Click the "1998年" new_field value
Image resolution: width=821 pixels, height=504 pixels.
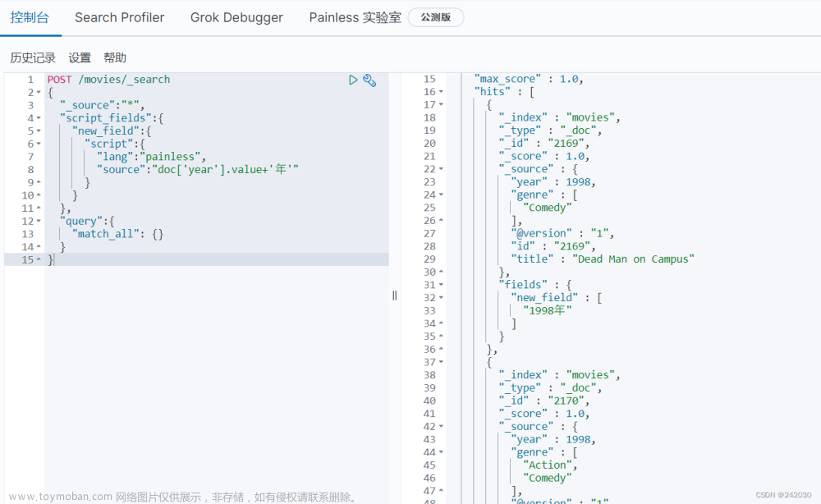pos(547,311)
